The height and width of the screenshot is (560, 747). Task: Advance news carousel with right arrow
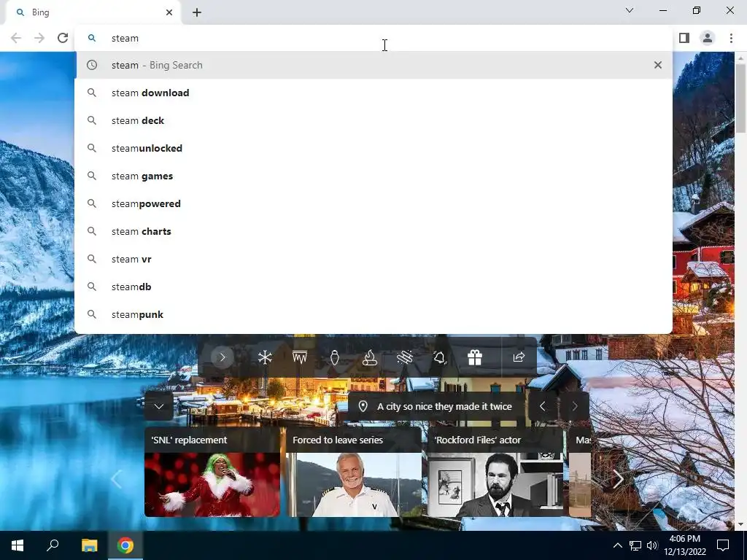point(618,479)
